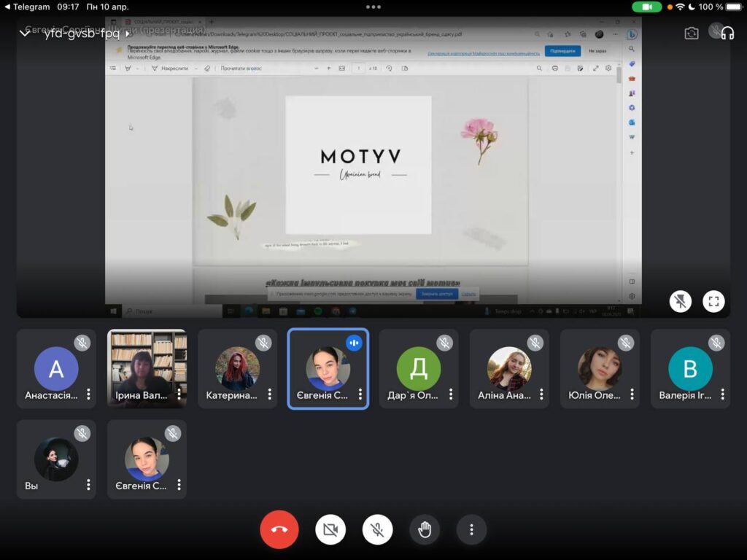Screen dimensions: 747x560
Task: Expand the presentation to full screen
Action: 713,301
